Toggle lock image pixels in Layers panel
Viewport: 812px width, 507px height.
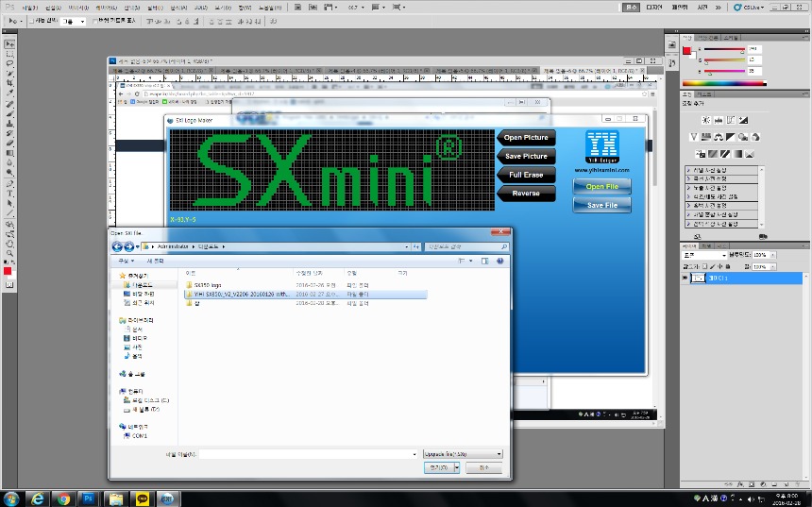click(713, 266)
